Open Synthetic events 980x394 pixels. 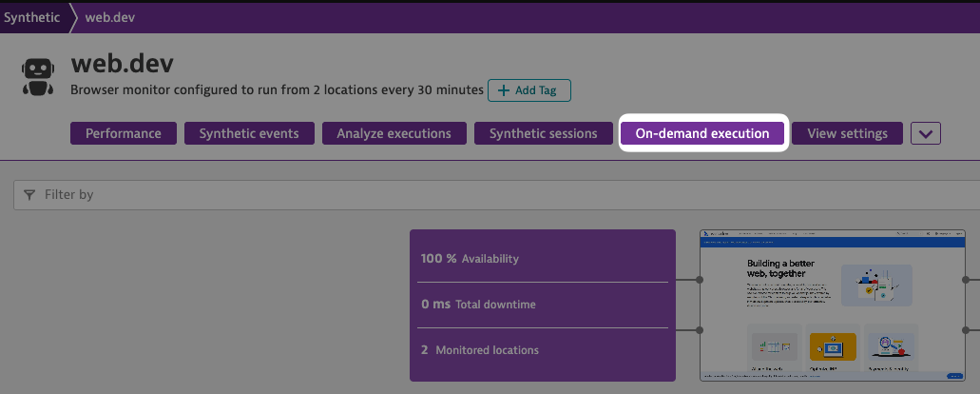[249, 133]
